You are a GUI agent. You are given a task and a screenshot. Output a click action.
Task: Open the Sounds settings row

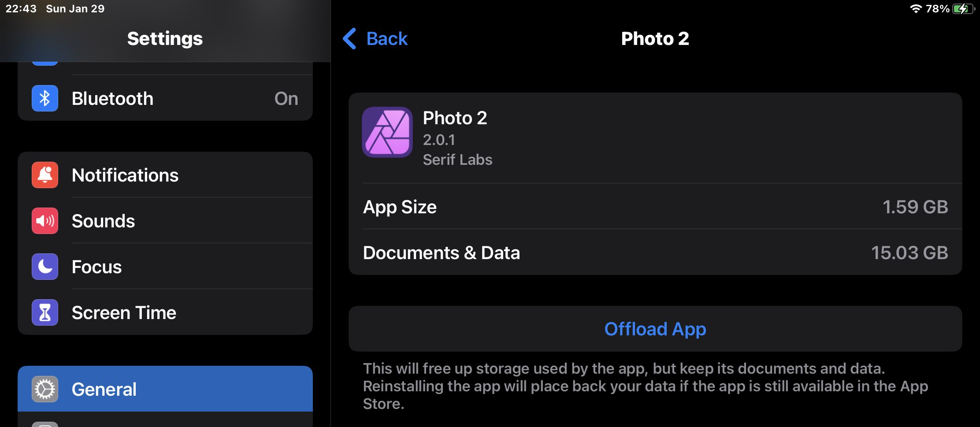click(165, 221)
